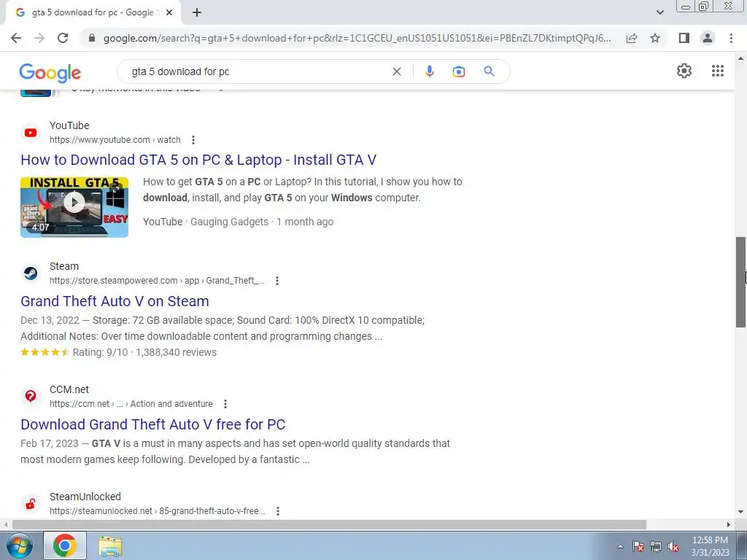
Task: Open more options for Steam result
Action: (276, 281)
